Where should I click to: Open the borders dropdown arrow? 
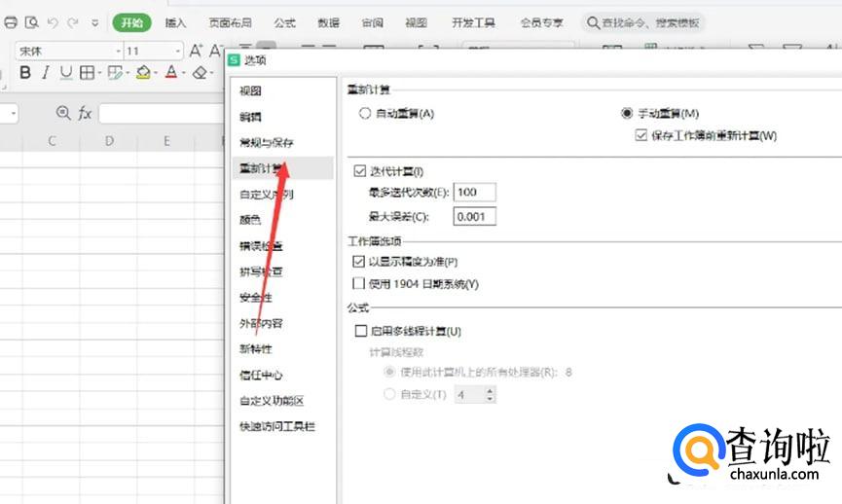99,73
